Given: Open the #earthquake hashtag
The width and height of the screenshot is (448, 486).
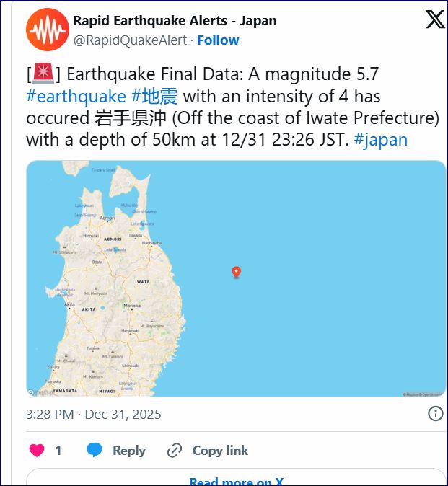Looking at the screenshot, I should (76, 97).
